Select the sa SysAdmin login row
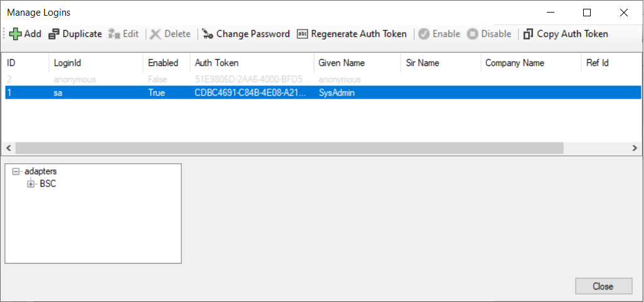This screenshot has height=302, width=644. point(188,93)
